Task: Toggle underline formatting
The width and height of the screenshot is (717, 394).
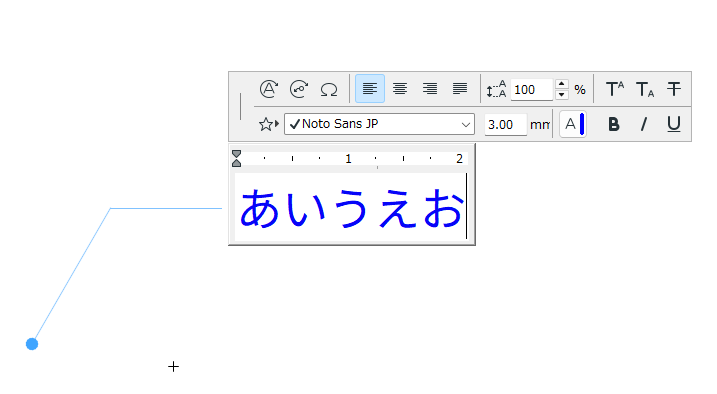Action: (674, 124)
